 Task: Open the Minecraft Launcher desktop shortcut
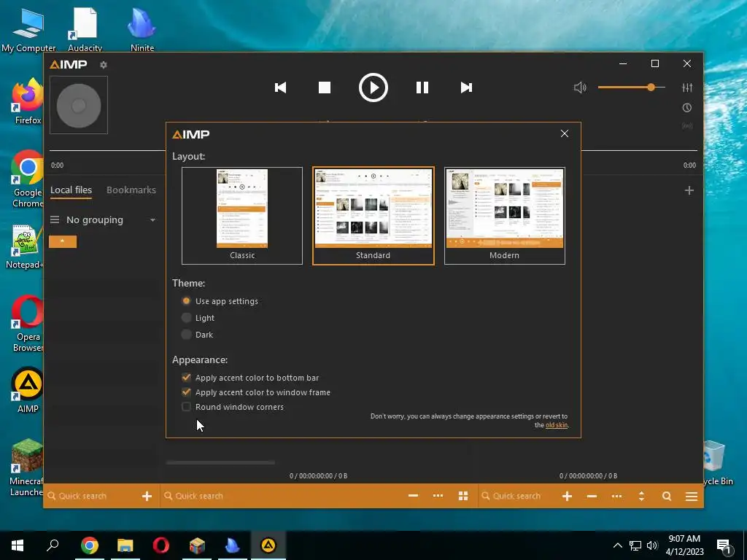26,467
